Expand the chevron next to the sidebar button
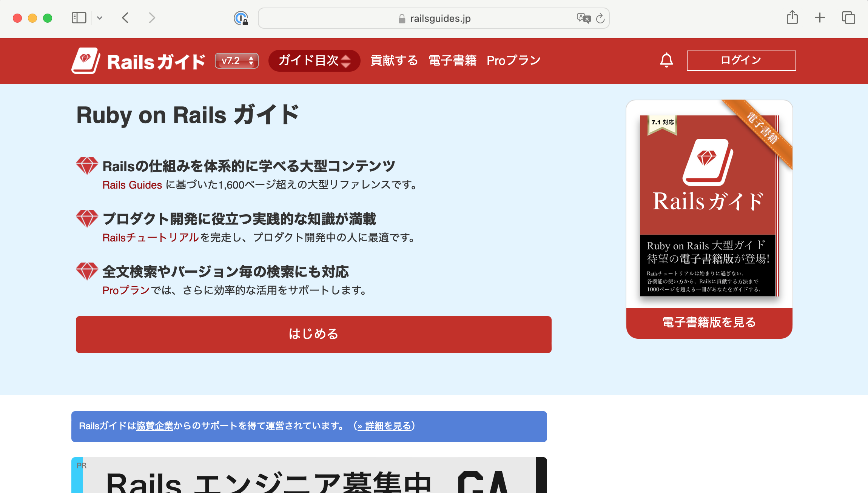Viewport: 868px width, 493px height. coord(100,18)
